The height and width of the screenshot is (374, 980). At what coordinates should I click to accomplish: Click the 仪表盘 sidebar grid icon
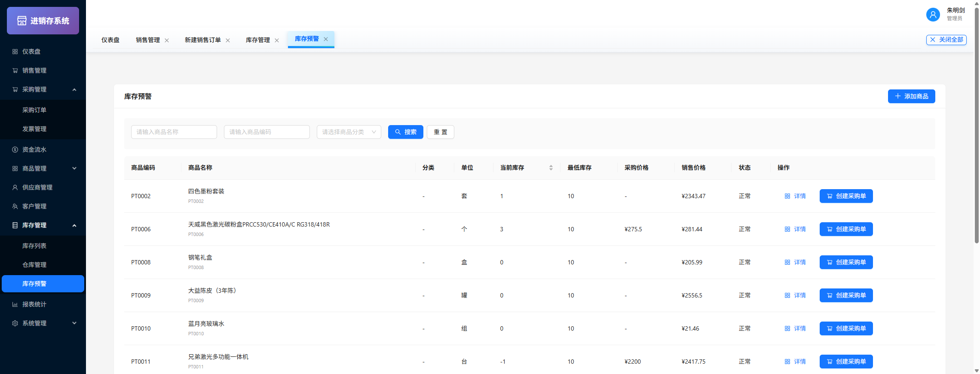[x=15, y=52]
